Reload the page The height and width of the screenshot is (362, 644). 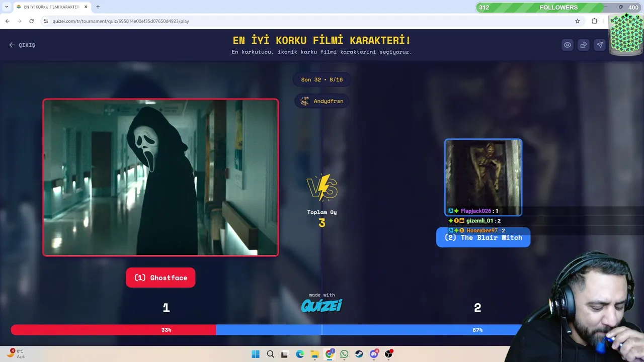pos(31,21)
